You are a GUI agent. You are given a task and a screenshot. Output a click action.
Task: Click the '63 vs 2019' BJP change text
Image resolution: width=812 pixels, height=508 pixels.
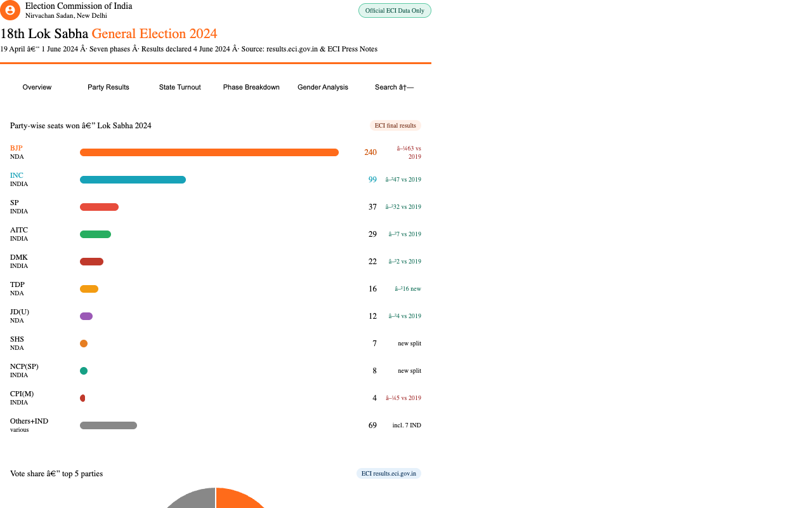tap(409, 152)
